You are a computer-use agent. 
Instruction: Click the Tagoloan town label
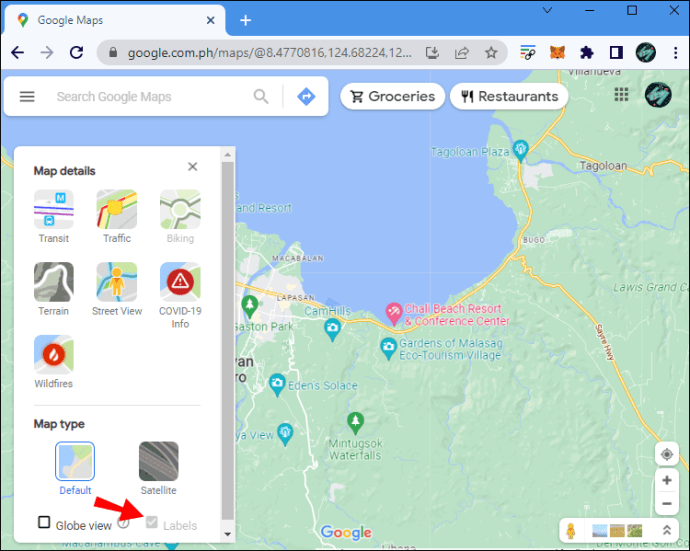point(603,165)
